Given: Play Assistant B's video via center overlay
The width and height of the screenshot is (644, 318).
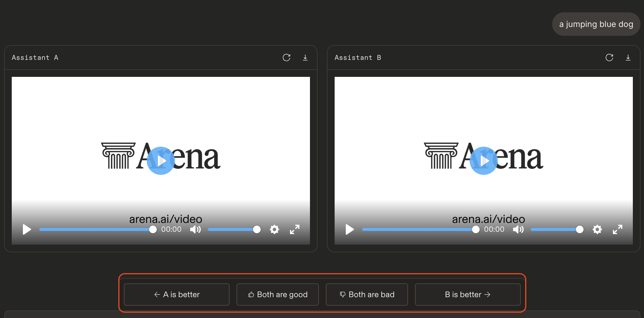Looking at the screenshot, I should [x=484, y=160].
